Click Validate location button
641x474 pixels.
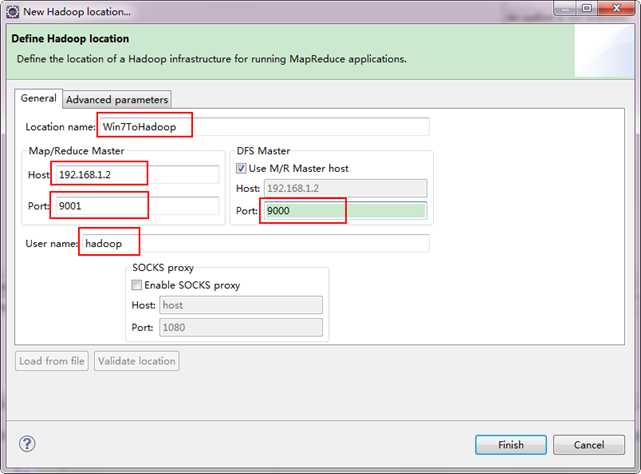coord(137,361)
